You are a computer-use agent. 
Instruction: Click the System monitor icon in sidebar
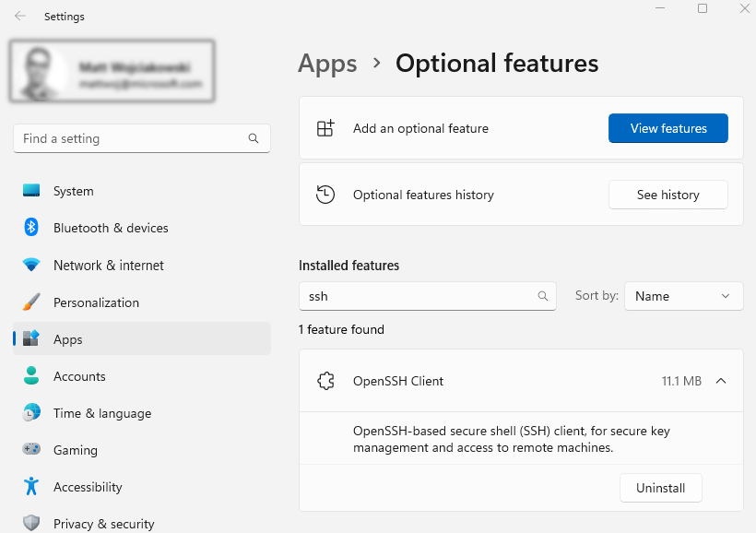point(31,191)
